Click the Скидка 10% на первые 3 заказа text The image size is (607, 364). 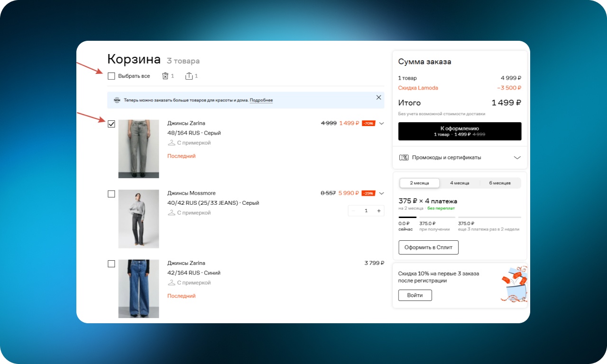pyautogui.click(x=439, y=273)
